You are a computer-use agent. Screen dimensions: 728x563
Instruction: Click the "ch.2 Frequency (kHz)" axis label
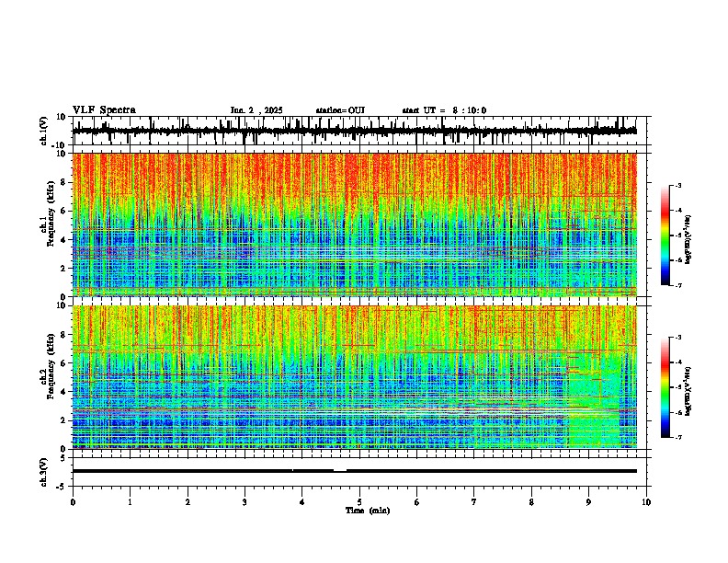pos(48,366)
